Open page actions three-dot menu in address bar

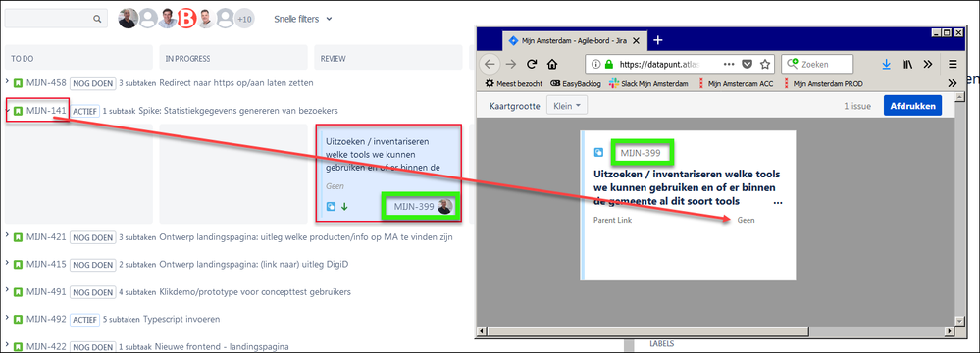coord(730,64)
